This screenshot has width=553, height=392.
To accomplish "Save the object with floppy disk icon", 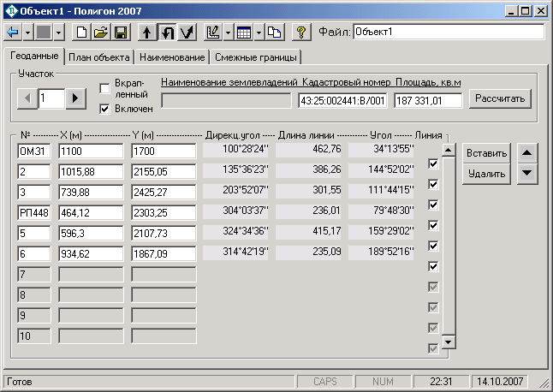I will (121, 33).
